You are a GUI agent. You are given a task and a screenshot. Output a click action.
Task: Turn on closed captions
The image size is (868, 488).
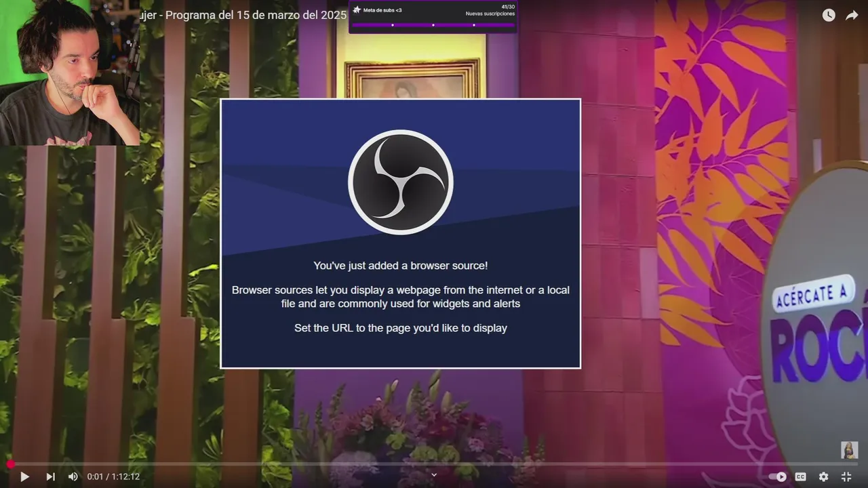pos(801,476)
